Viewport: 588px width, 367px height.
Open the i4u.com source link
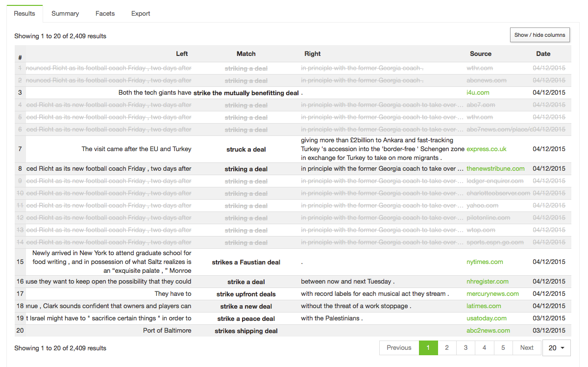point(478,93)
